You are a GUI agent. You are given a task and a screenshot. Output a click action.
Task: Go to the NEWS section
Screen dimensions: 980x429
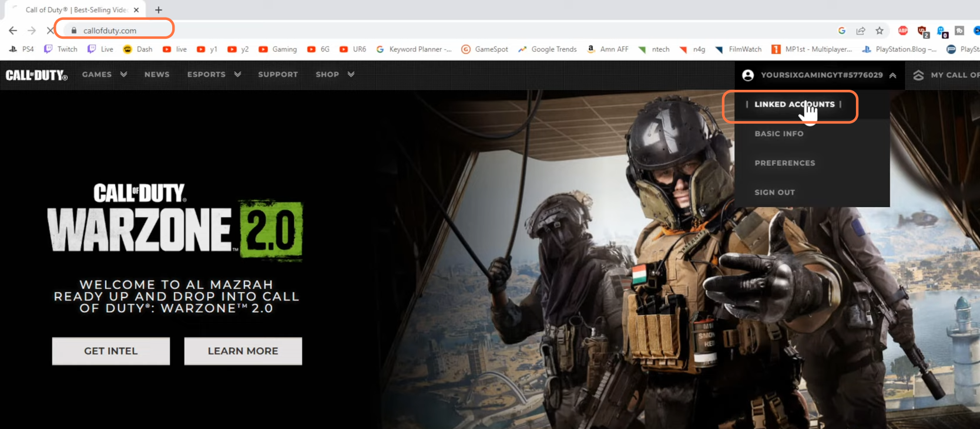(157, 75)
